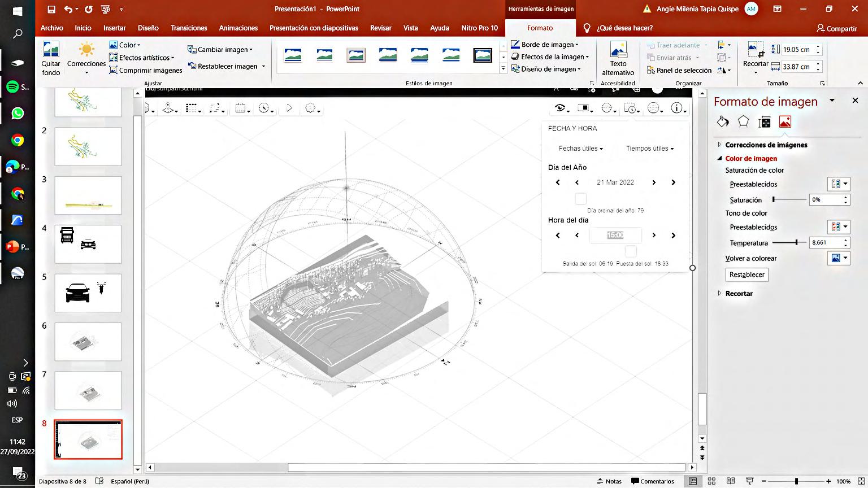
Task: Save the presentation with the floppy disk icon
Action: [51, 9]
